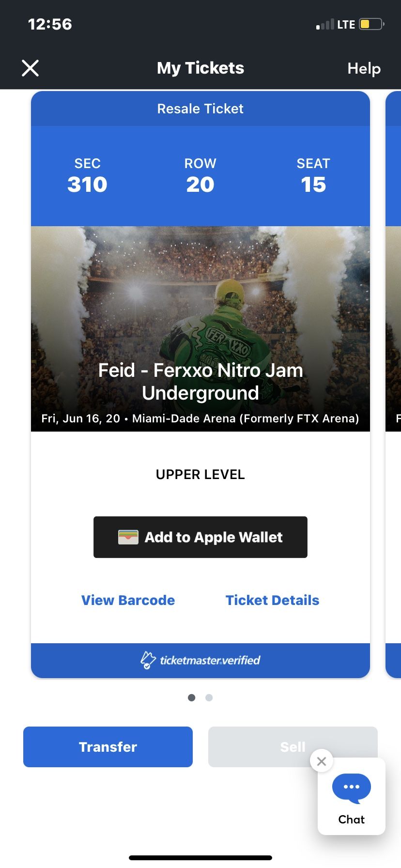Tap the battery icon in status bar
Image resolution: width=401 pixels, height=868 pixels.
point(371,24)
